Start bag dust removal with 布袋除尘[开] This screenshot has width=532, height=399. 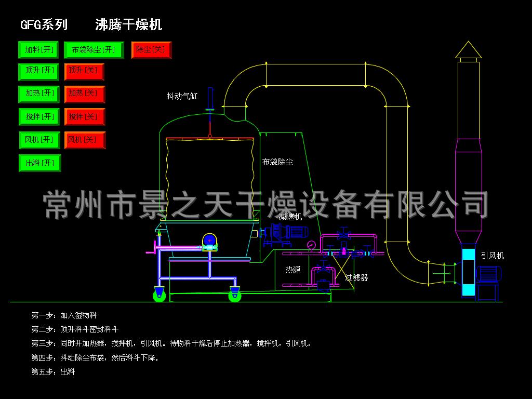coord(94,50)
